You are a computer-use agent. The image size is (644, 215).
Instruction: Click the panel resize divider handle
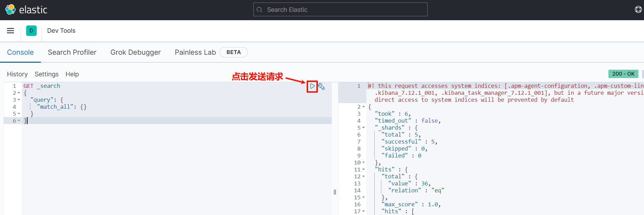click(x=335, y=192)
